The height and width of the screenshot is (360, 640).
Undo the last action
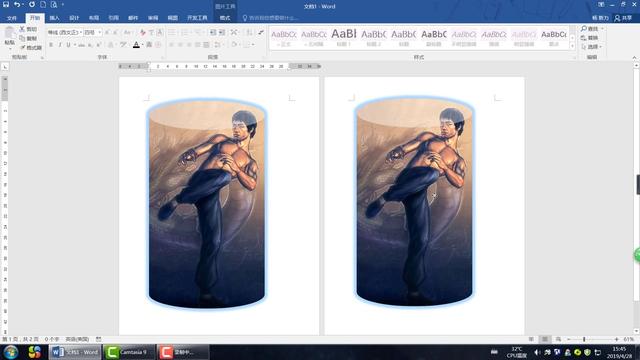click(x=17, y=4)
